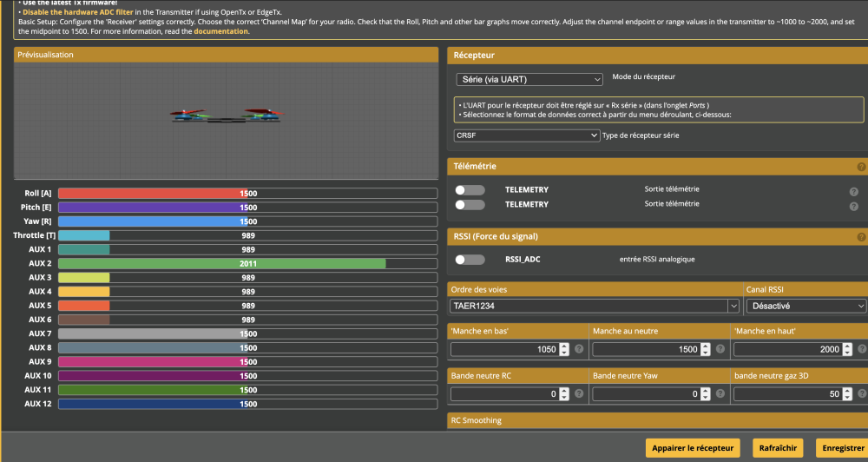Open help icon in Télémétrie section header
This screenshot has width=868, height=462.
[861, 166]
